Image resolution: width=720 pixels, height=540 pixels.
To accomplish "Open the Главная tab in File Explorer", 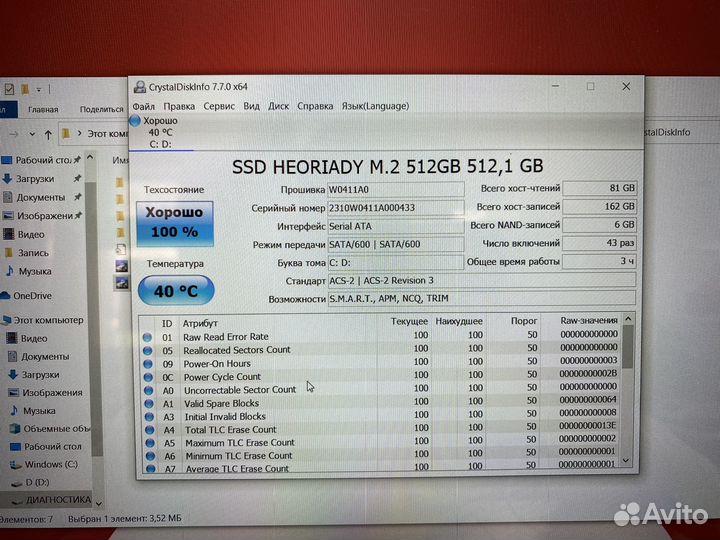I will (x=43, y=109).
